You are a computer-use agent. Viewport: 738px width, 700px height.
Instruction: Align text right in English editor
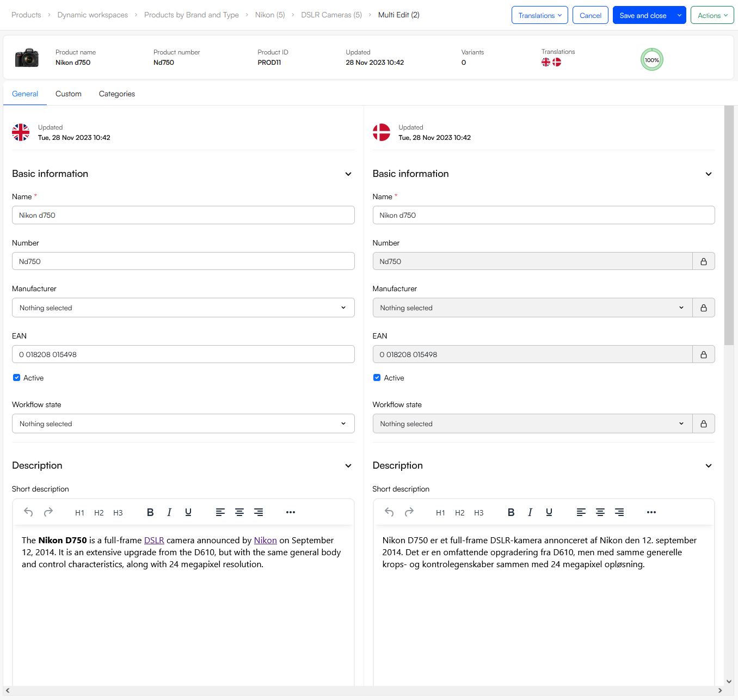259,512
